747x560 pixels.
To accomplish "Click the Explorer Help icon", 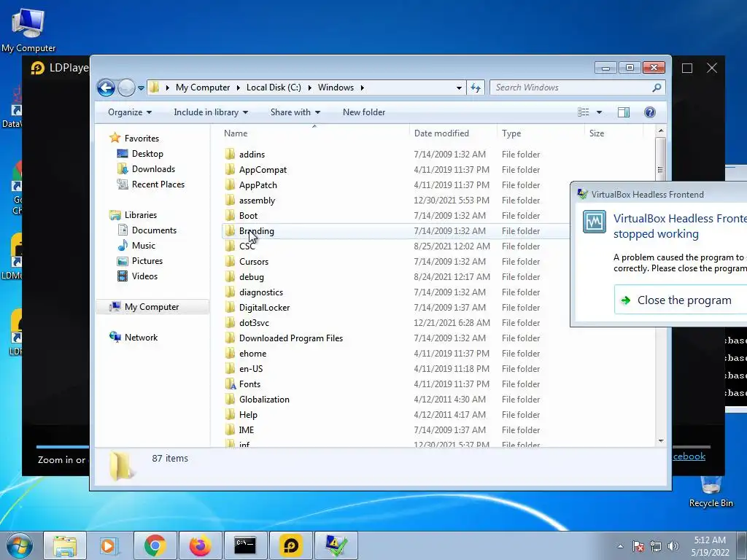I will point(650,112).
